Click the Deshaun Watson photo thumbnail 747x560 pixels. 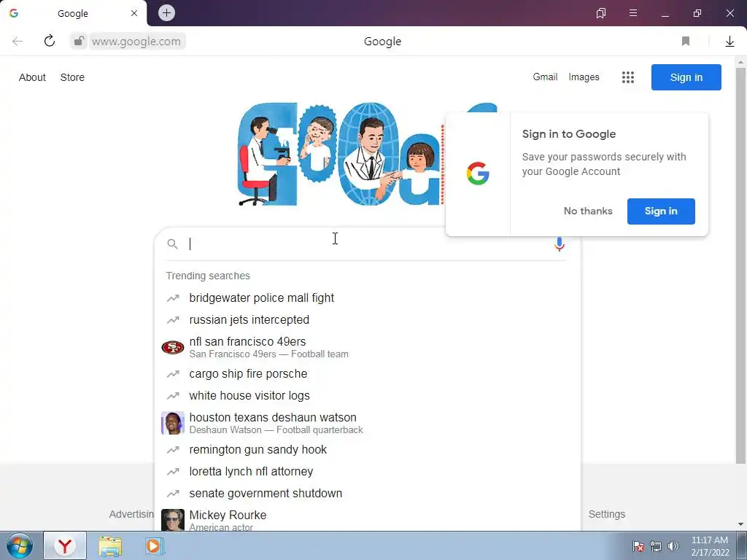pos(172,423)
